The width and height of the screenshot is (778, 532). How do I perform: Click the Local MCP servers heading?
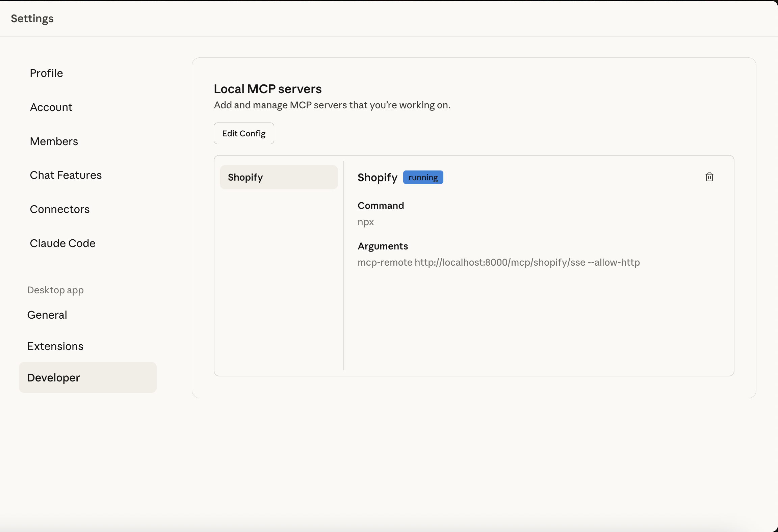[x=267, y=89]
